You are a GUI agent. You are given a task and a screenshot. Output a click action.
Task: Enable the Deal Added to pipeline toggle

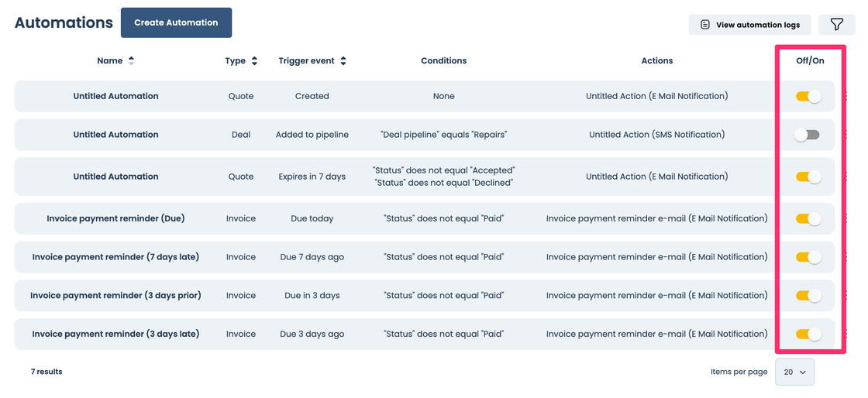pos(807,135)
